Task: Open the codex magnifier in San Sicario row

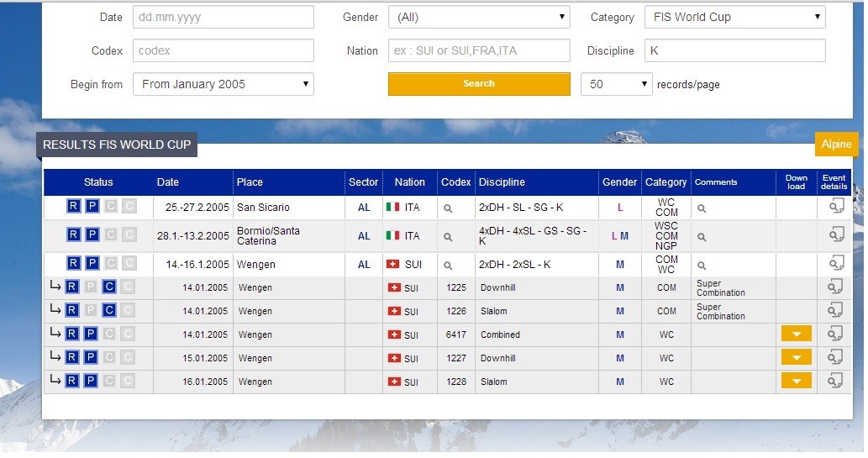Action: coord(448,208)
